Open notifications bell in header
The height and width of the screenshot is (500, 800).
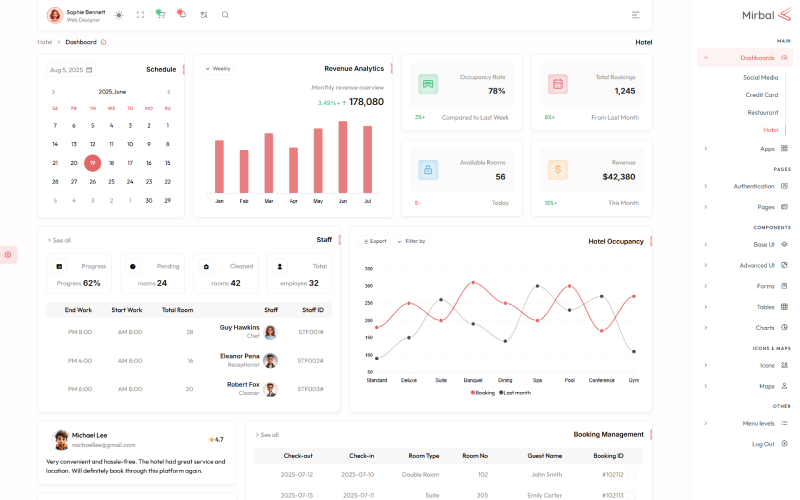point(181,14)
